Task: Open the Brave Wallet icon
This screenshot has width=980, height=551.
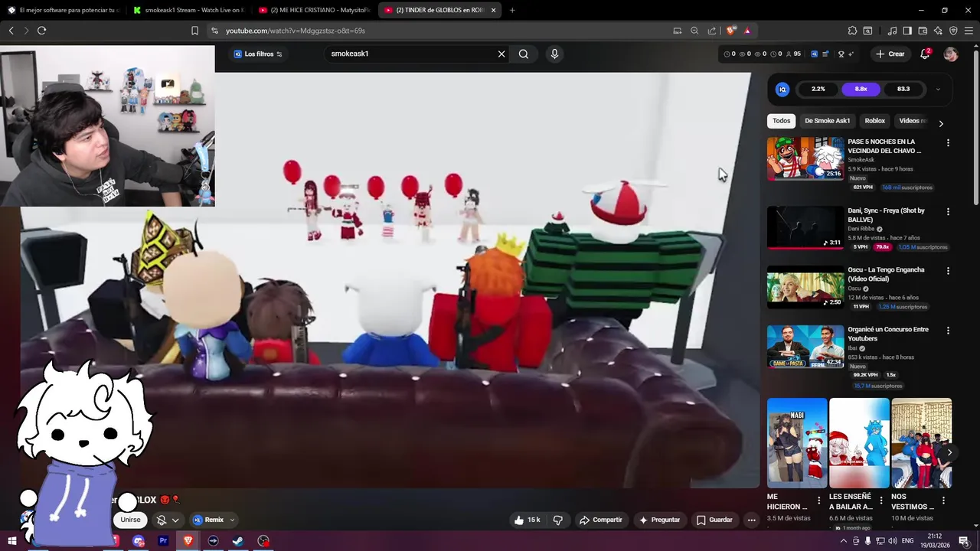Action: [x=923, y=31]
